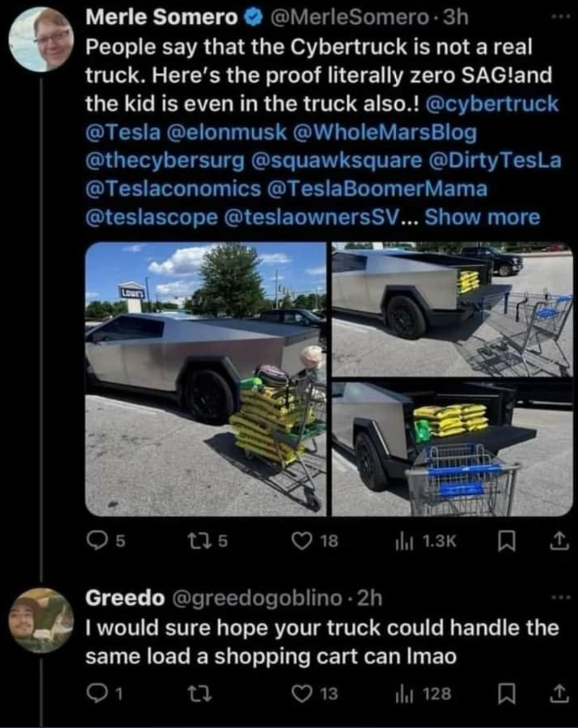The width and height of the screenshot is (578, 728).
Task: Open bottom-right photo of blue shopping cart
Action: coord(452,449)
